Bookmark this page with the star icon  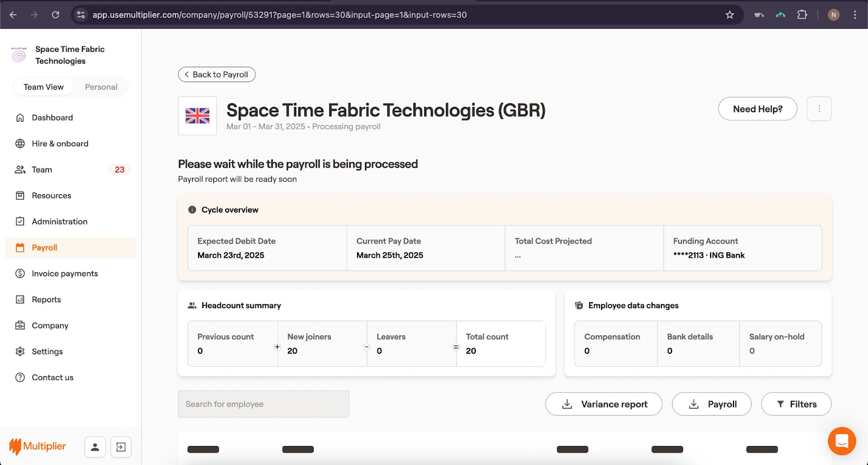(730, 15)
